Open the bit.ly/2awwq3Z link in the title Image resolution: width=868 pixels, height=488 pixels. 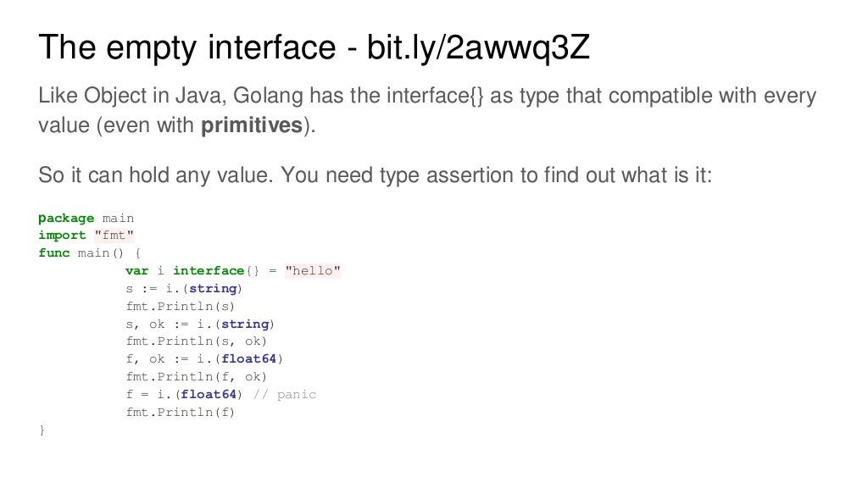coord(478,49)
